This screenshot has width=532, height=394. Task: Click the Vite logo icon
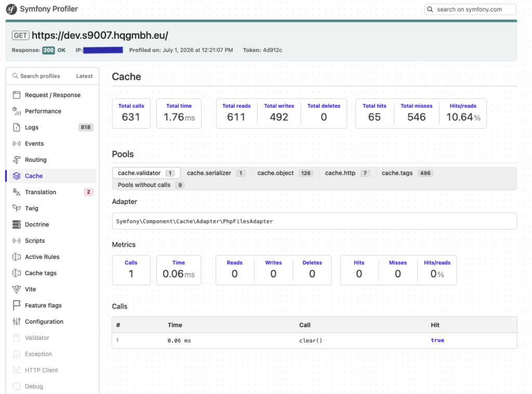tap(16, 289)
